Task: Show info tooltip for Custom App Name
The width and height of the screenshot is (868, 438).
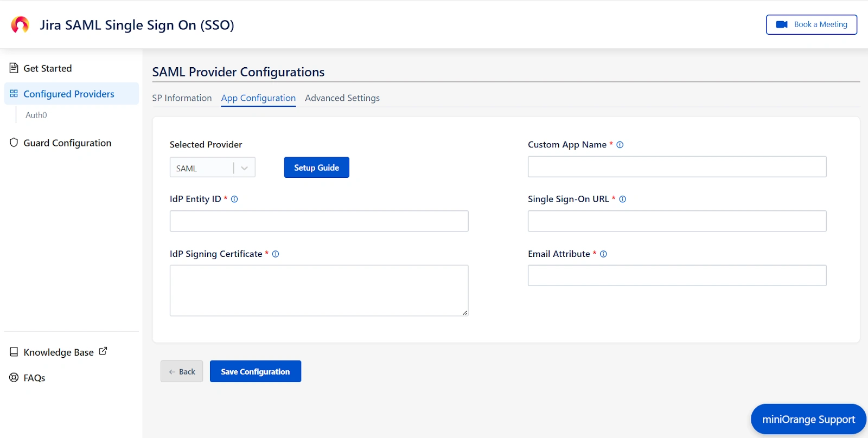Action: coord(620,145)
